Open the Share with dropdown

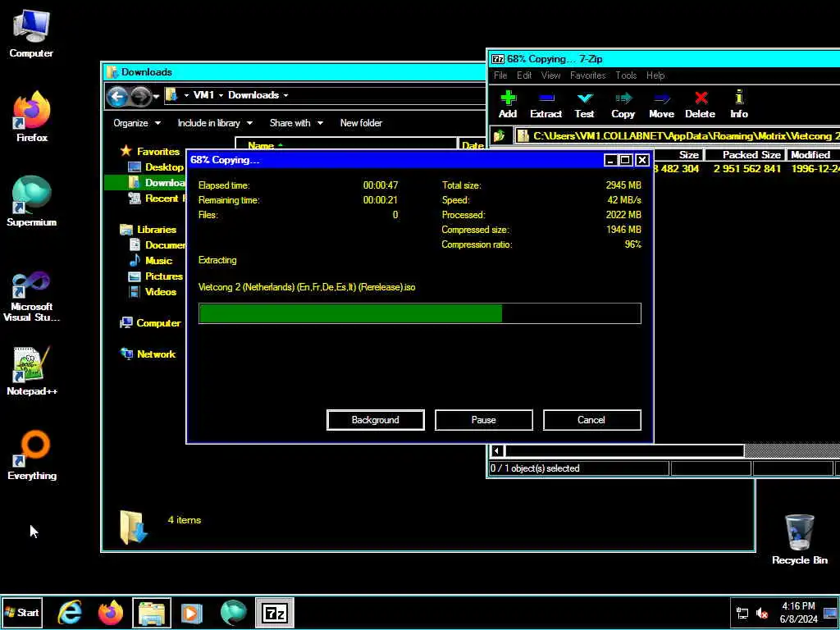296,123
